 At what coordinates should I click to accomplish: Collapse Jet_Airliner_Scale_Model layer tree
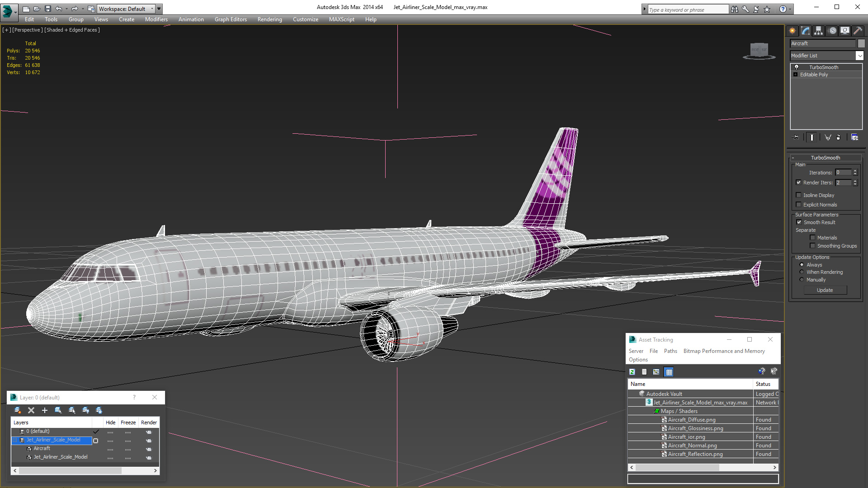pyautogui.click(x=14, y=440)
